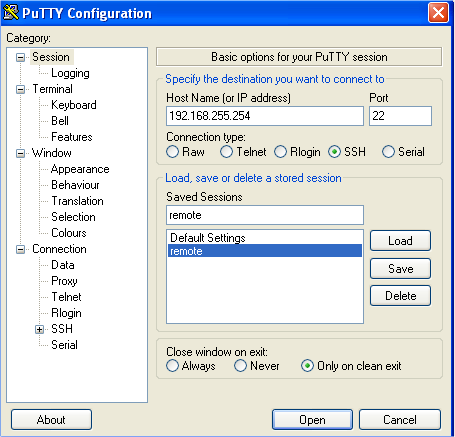Collapse the Connection tree node
The height and width of the screenshot is (437, 455).
point(21,249)
